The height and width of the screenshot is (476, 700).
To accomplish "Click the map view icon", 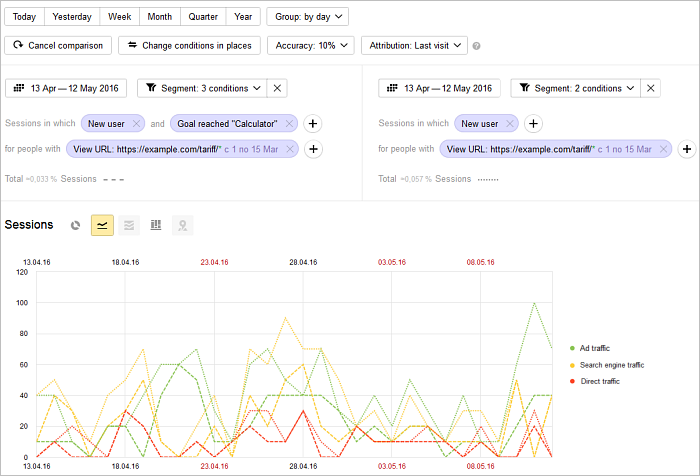I will pos(182,225).
